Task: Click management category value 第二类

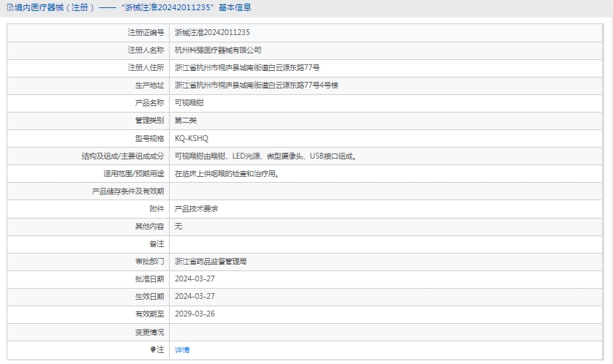Action: tap(186, 121)
